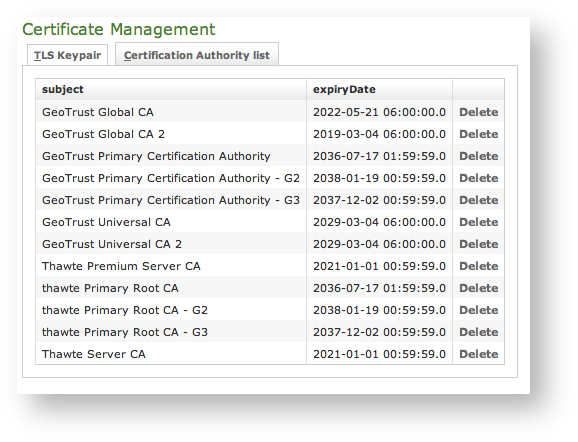Delete the GeoTrust Universal CA certificate
This screenshot has height=442, width=578.
(478, 222)
